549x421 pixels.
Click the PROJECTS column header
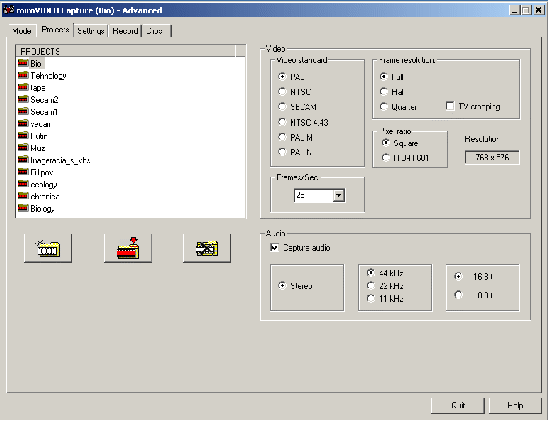click(126, 51)
